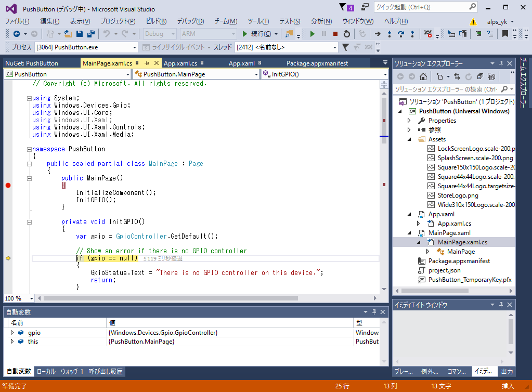Open the デバッグ(D) menu
This screenshot has width=532, height=392.
[x=190, y=21]
